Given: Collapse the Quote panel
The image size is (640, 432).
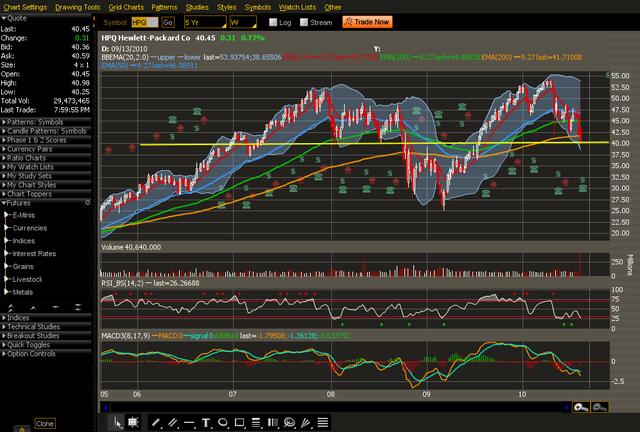Looking at the screenshot, I should tap(46, 18).
